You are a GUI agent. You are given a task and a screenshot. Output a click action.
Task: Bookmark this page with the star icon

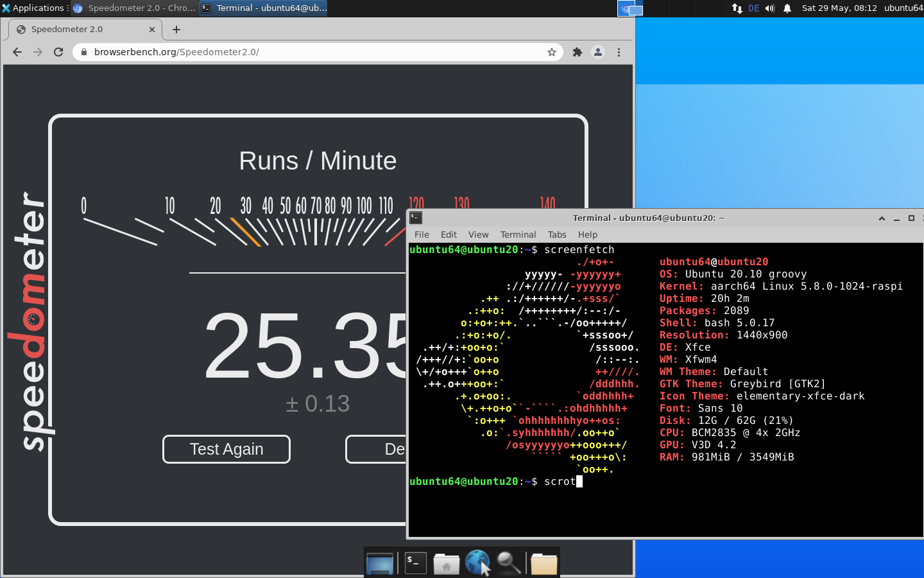(552, 52)
